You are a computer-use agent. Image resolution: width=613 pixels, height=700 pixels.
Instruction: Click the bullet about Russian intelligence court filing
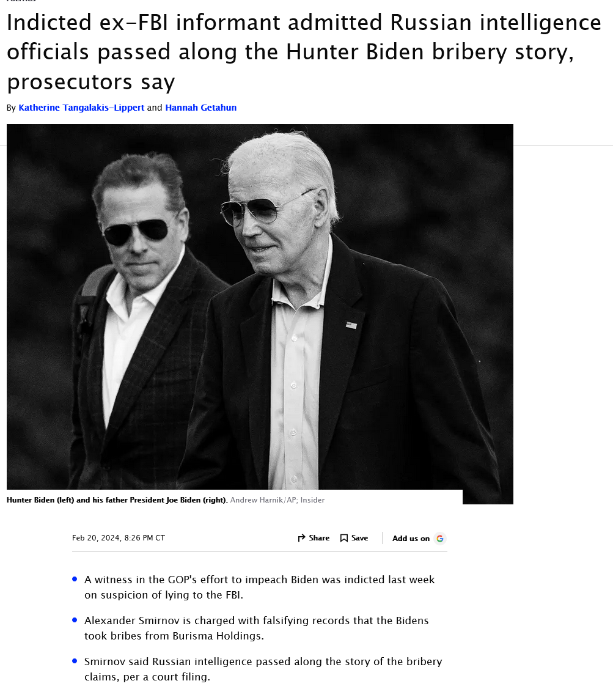click(x=263, y=669)
